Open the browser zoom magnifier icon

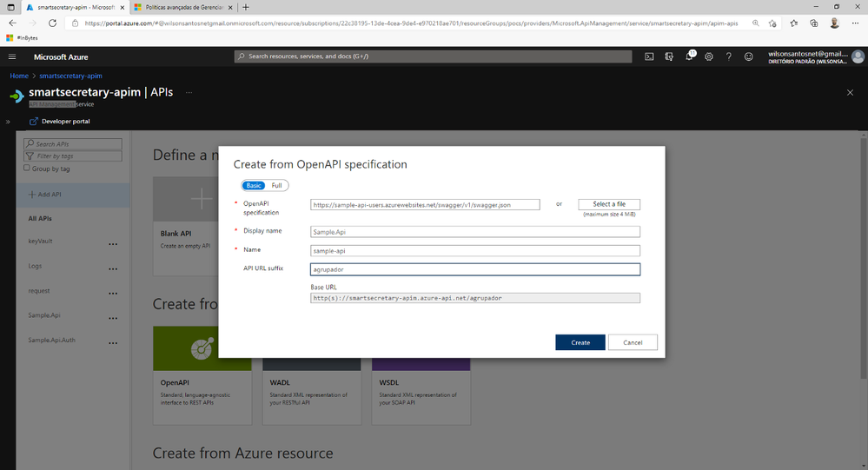point(755,23)
